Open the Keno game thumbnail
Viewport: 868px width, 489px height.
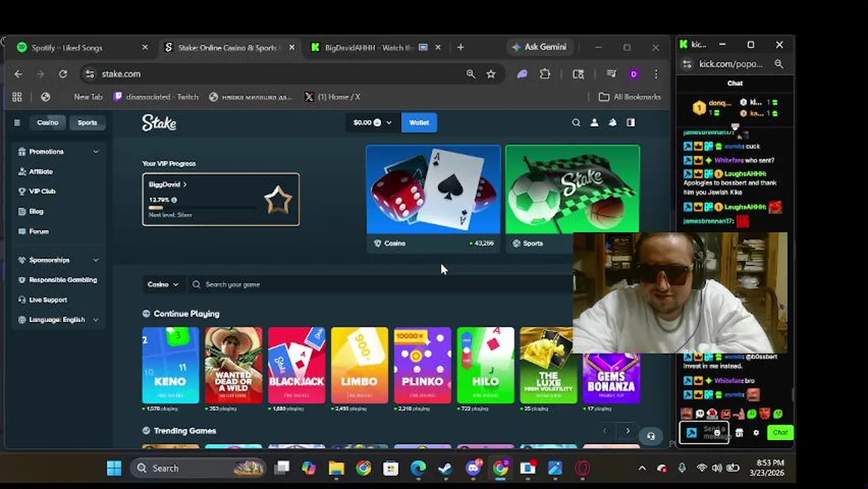[x=170, y=365]
